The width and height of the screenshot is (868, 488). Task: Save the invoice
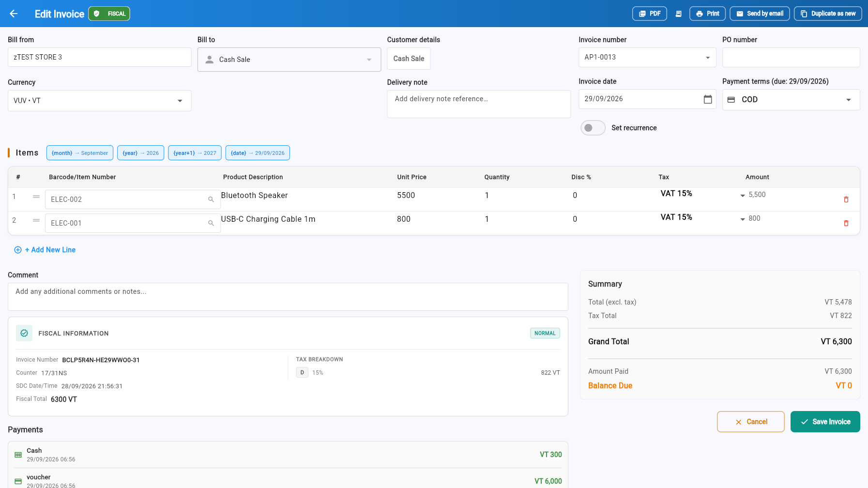(x=825, y=422)
